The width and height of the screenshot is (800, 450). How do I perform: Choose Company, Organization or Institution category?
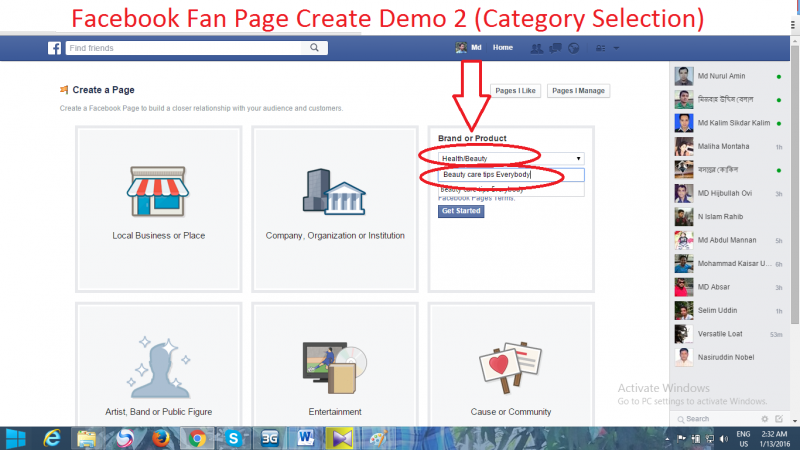[x=335, y=209]
